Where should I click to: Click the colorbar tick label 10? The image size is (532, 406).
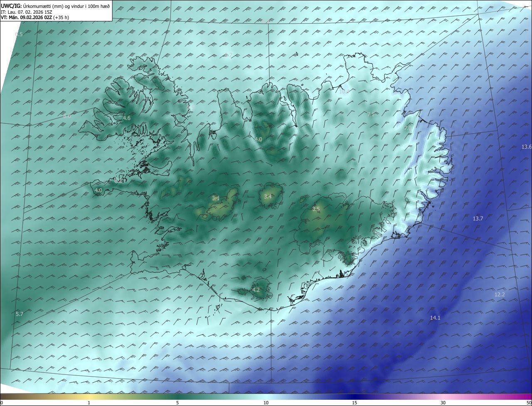(266, 403)
